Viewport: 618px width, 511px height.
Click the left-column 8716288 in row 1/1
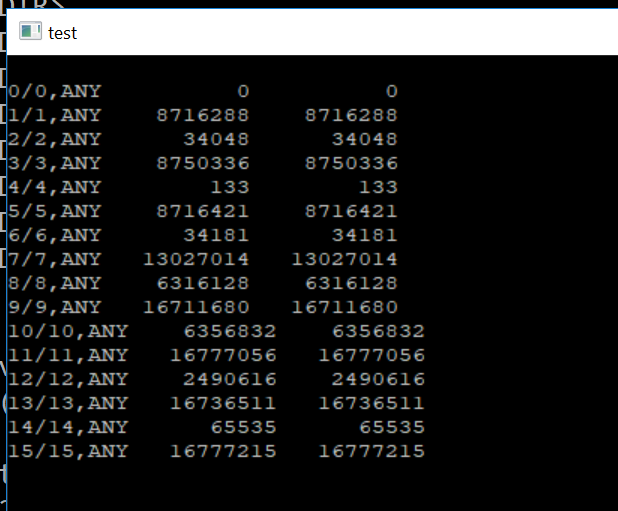[x=203, y=115]
